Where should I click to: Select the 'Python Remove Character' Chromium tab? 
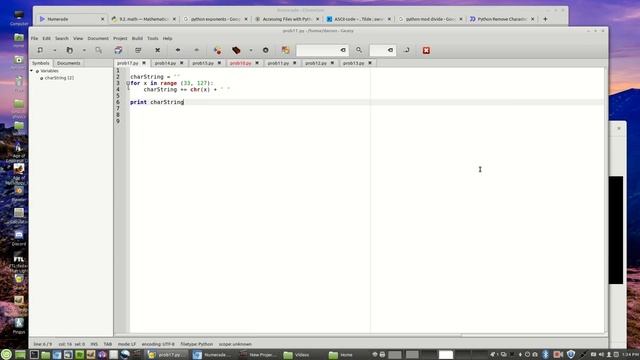pos(502,19)
